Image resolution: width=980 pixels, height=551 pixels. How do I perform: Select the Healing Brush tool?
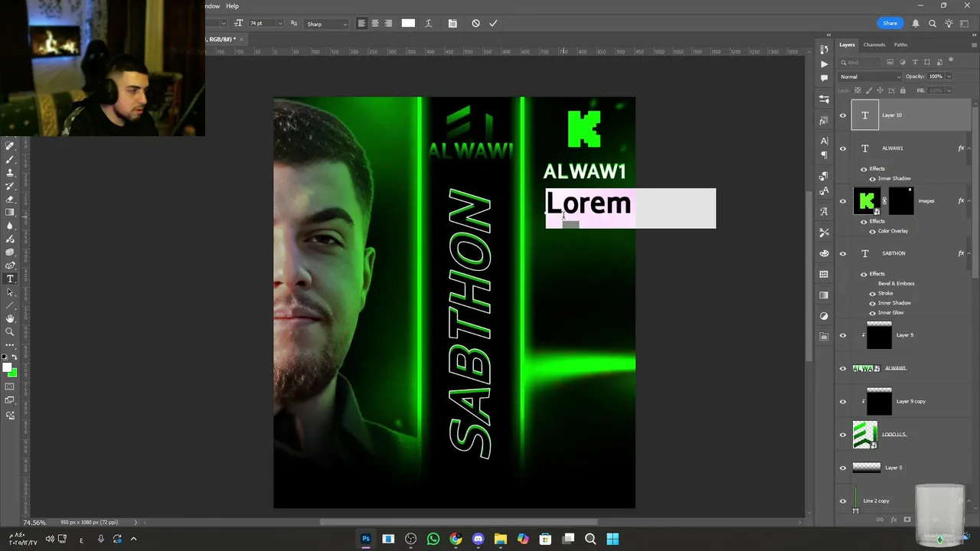click(x=10, y=146)
